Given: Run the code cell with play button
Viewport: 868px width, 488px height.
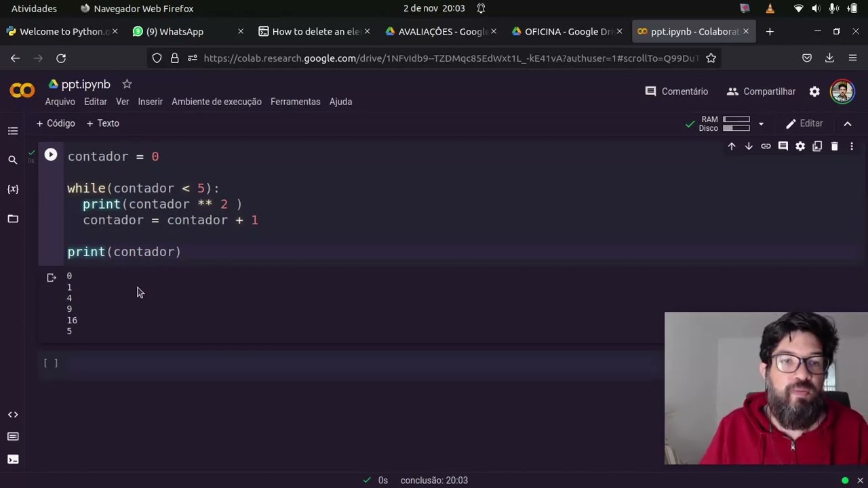Looking at the screenshot, I should coord(51,155).
